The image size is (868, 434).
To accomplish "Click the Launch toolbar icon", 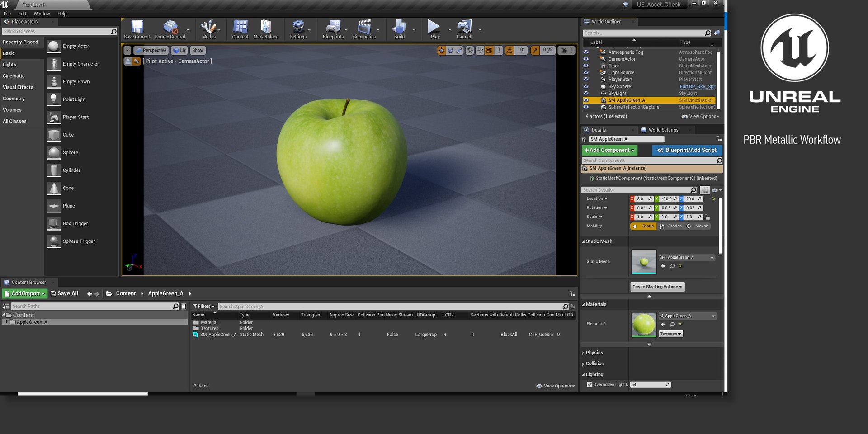I will pyautogui.click(x=464, y=27).
